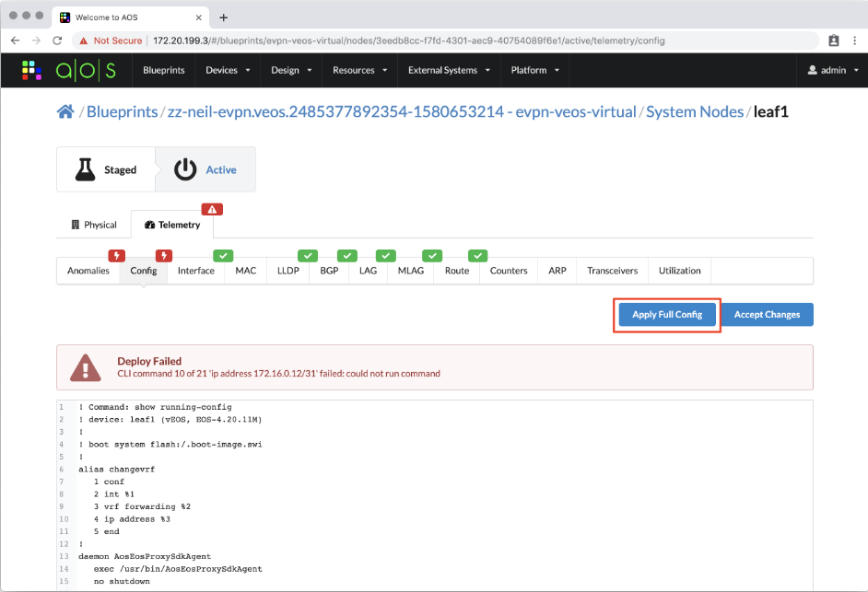This screenshot has width=868, height=592.
Task: Click the green check icon above LLDP
Action: [x=308, y=255]
